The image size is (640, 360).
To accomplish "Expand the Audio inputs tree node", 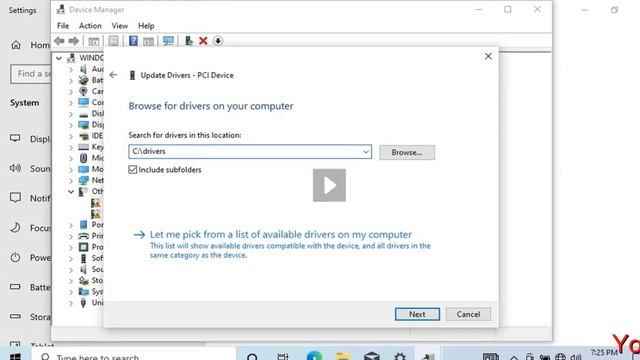I will point(71,69).
